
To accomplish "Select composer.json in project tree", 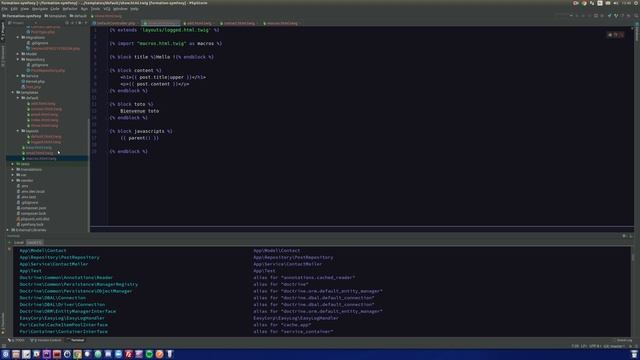I will tap(33, 208).
